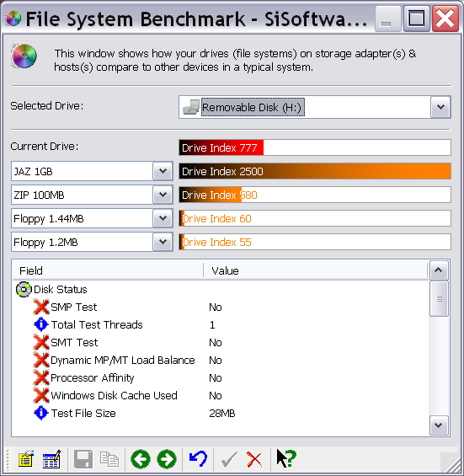Click the Drive Index 2500 orange bar
Screen dimensions: 464x476
tap(315, 171)
